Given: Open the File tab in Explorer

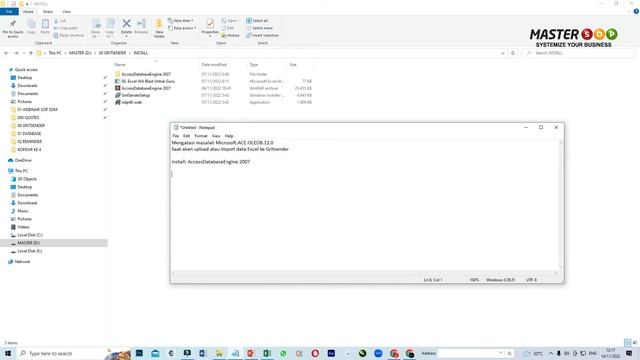Looking at the screenshot, I should 9,12.
